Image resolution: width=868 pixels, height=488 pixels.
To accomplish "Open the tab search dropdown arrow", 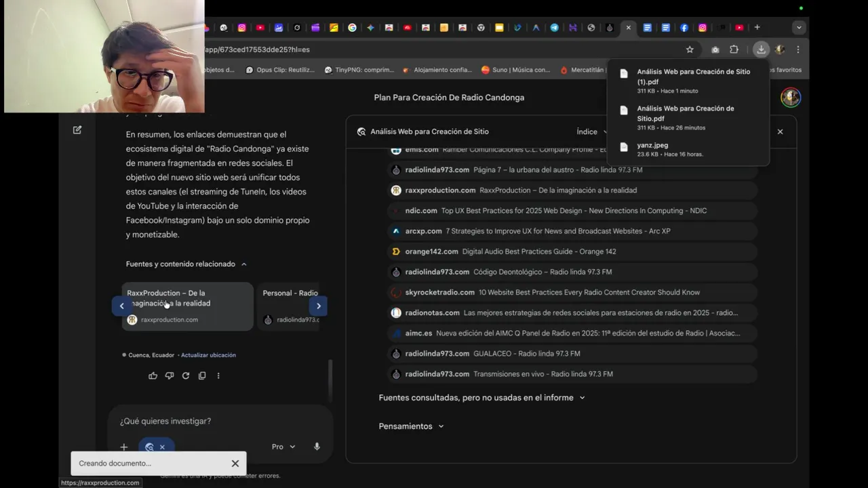I will pos(799,28).
